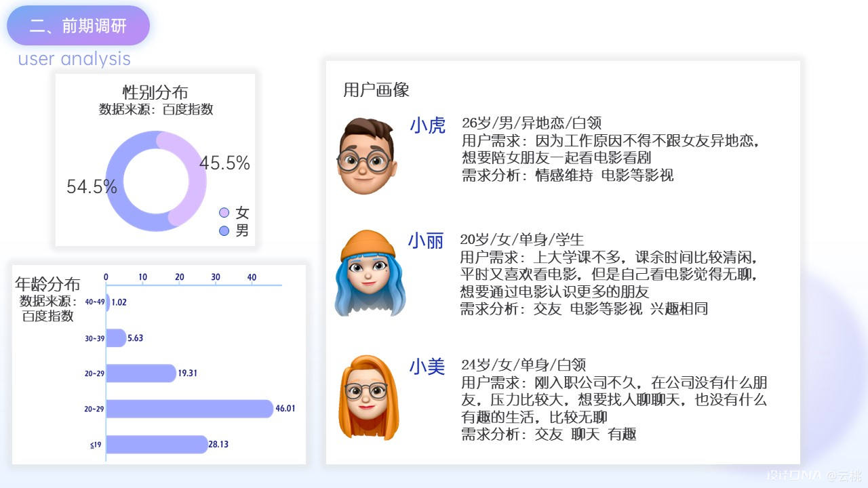Click the name 小美

[427, 367]
